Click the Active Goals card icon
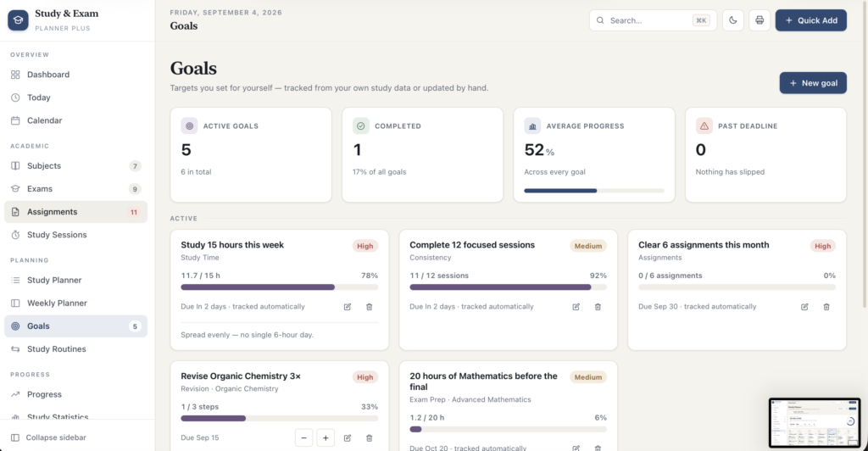Viewport: 868px width, 451px height. (x=189, y=125)
